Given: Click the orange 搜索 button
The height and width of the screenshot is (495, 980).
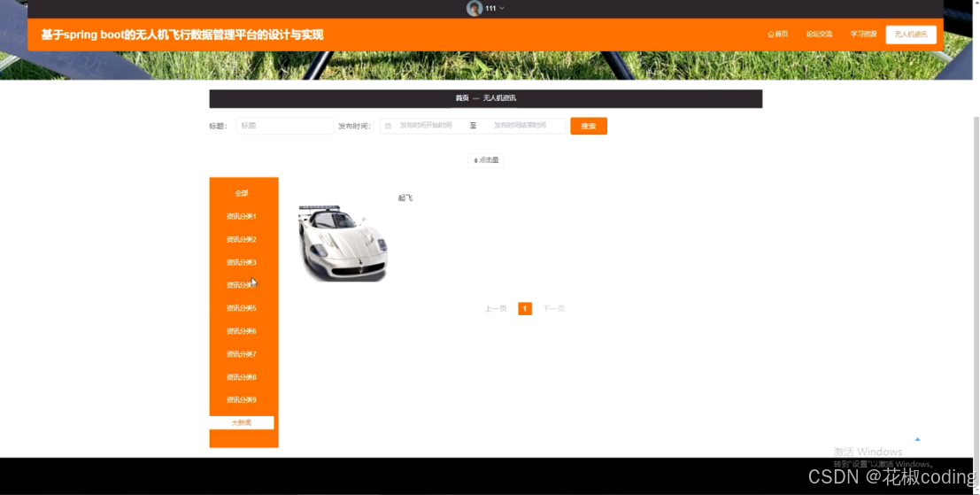Looking at the screenshot, I should point(589,127).
